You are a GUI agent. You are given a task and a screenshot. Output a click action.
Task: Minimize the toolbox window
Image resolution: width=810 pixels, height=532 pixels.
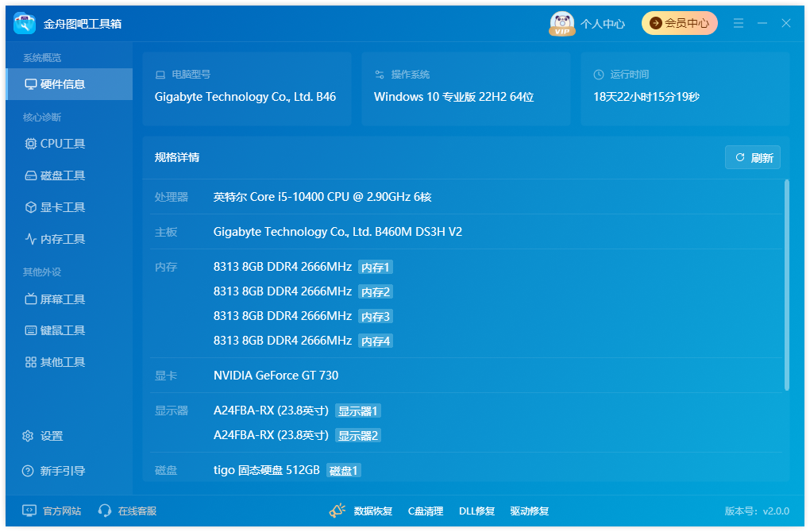click(x=762, y=23)
